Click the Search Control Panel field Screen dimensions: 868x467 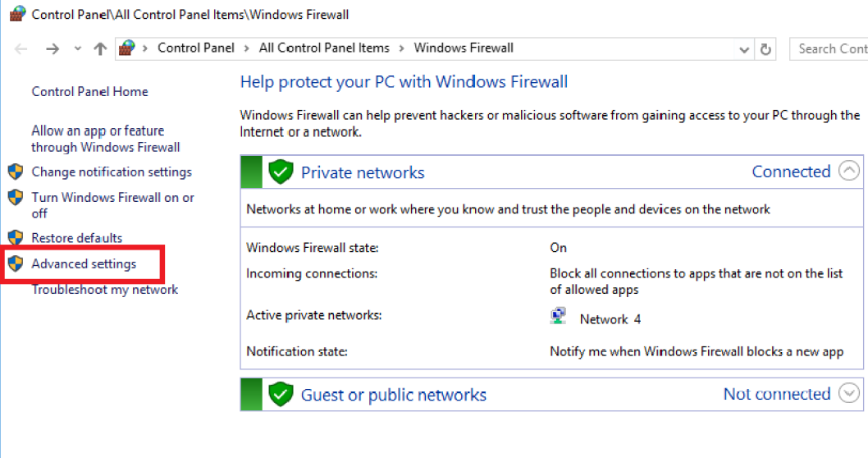[829, 48]
